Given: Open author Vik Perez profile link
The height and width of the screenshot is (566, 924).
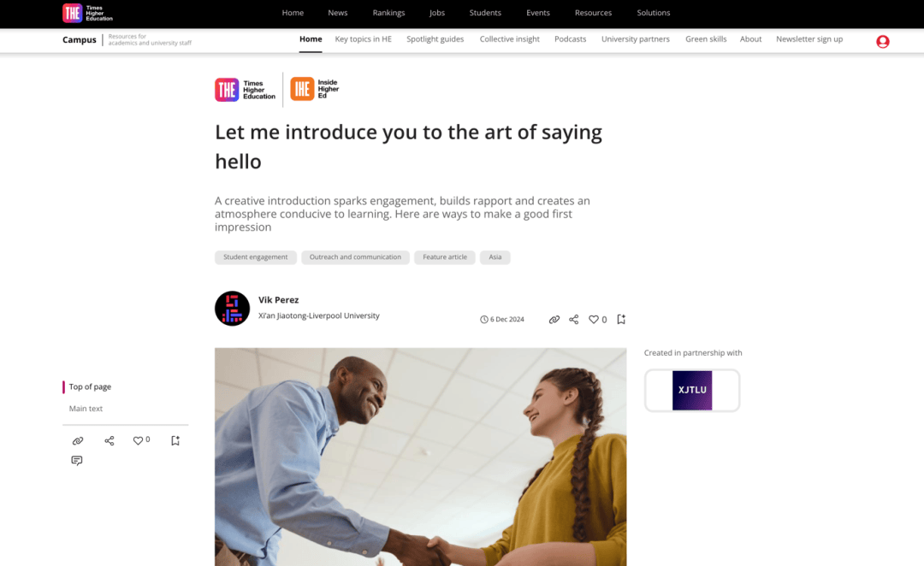Looking at the screenshot, I should point(278,300).
